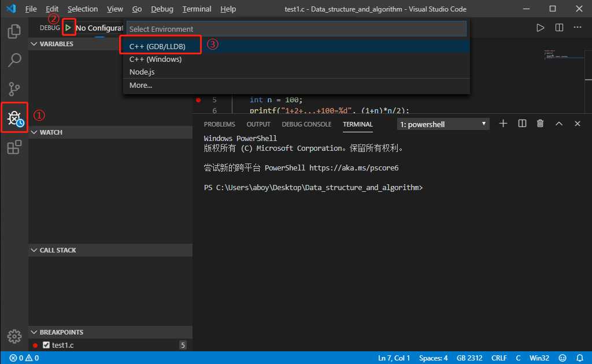This screenshot has width=592, height=364.
Task: Start debugging with green play arrow
Action: pos(68,28)
